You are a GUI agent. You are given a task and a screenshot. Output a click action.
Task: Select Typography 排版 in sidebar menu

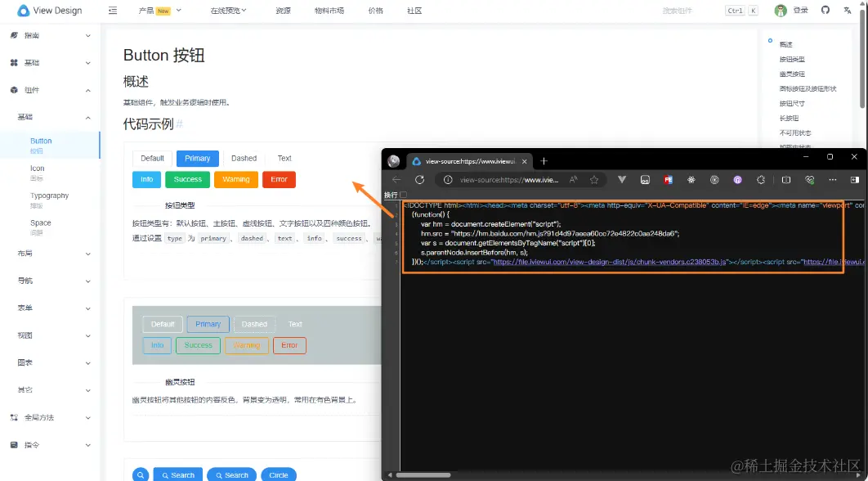pos(50,200)
